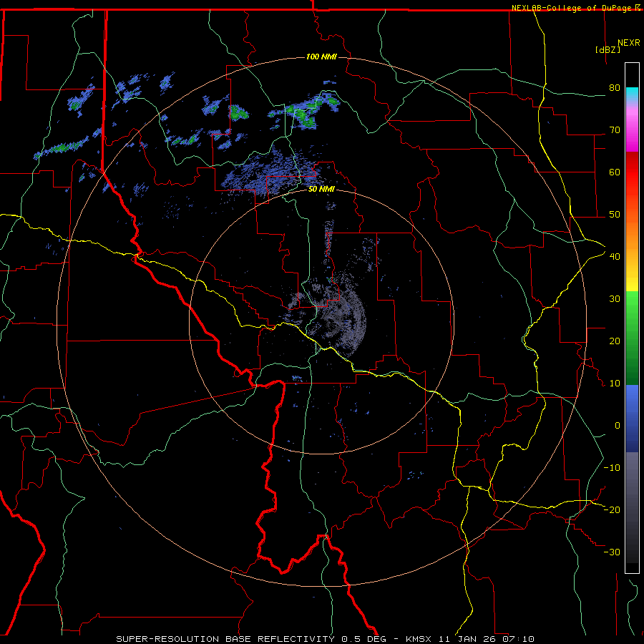This screenshot has width=644, height=644.
Task: Click the 80 value on dBZ scale
Action: click(x=615, y=87)
